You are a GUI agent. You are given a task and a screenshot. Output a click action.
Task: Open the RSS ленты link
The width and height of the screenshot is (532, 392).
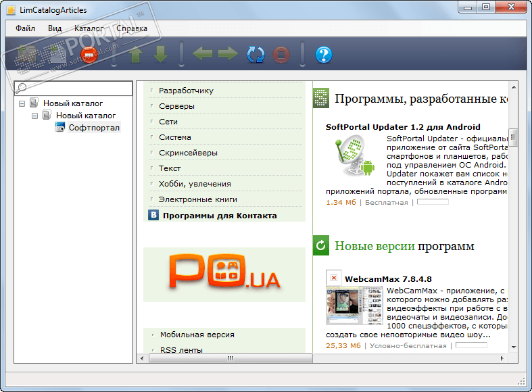(x=182, y=350)
